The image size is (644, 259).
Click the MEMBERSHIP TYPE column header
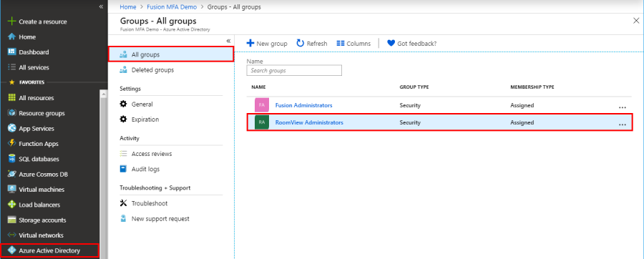coord(532,87)
